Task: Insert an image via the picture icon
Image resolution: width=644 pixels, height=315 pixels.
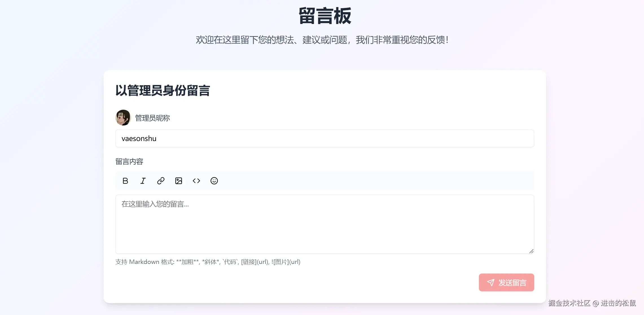Action: [179, 181]
